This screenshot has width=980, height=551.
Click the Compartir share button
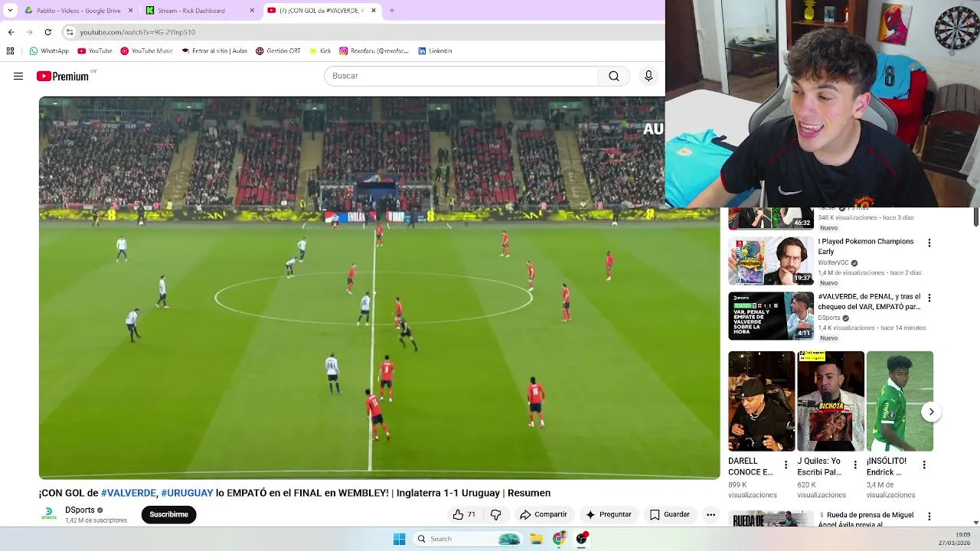coord(543,515)
